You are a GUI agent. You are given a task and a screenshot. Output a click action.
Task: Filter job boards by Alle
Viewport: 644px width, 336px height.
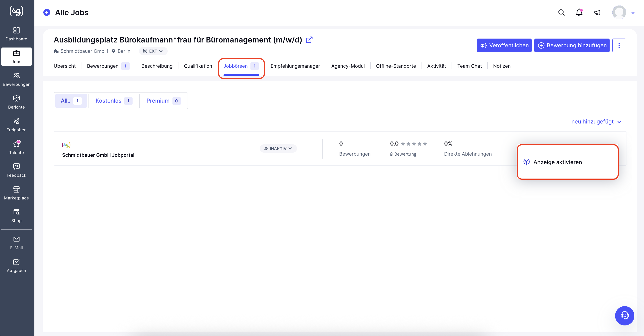pyautogui.click(x=71, y=101)
